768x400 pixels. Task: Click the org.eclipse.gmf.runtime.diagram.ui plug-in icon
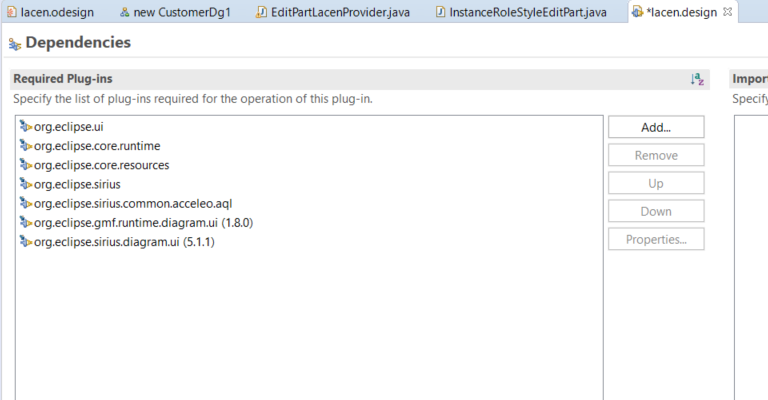(25, 222)
